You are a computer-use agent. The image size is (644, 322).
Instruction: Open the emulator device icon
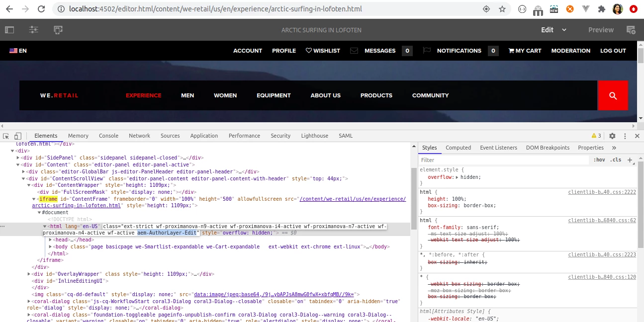(x=58, y=30)
